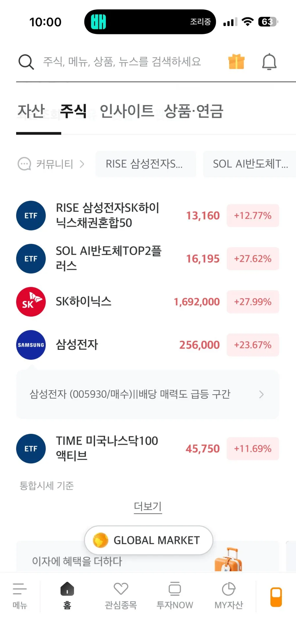
Task: Expand the list with 더보기
Action: coord(148,506)
